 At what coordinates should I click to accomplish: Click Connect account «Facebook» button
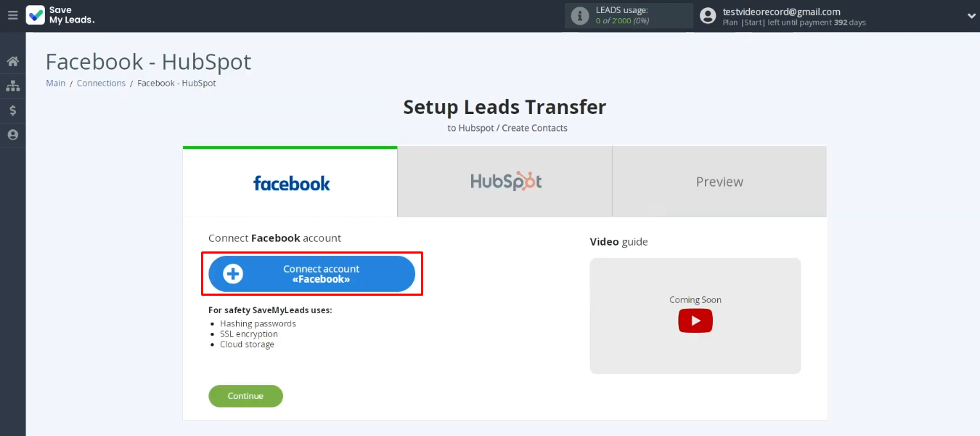click(311, 274)
